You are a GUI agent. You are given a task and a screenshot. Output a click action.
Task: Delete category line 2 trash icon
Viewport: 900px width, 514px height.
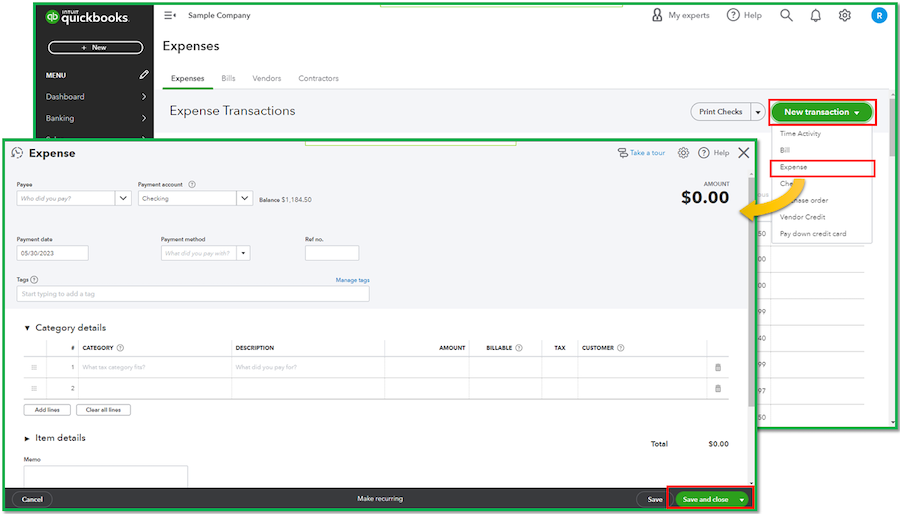(x=718, y=388)
